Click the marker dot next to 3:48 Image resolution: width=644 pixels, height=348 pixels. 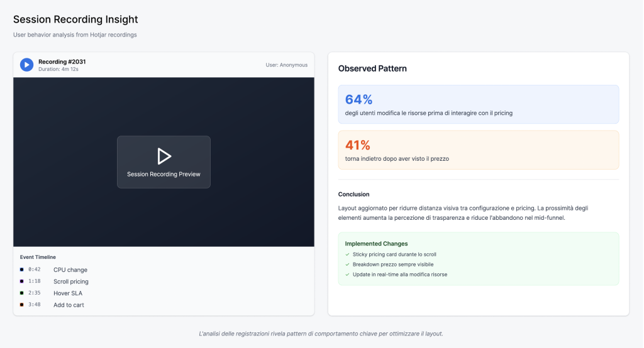tap(22, 305)
